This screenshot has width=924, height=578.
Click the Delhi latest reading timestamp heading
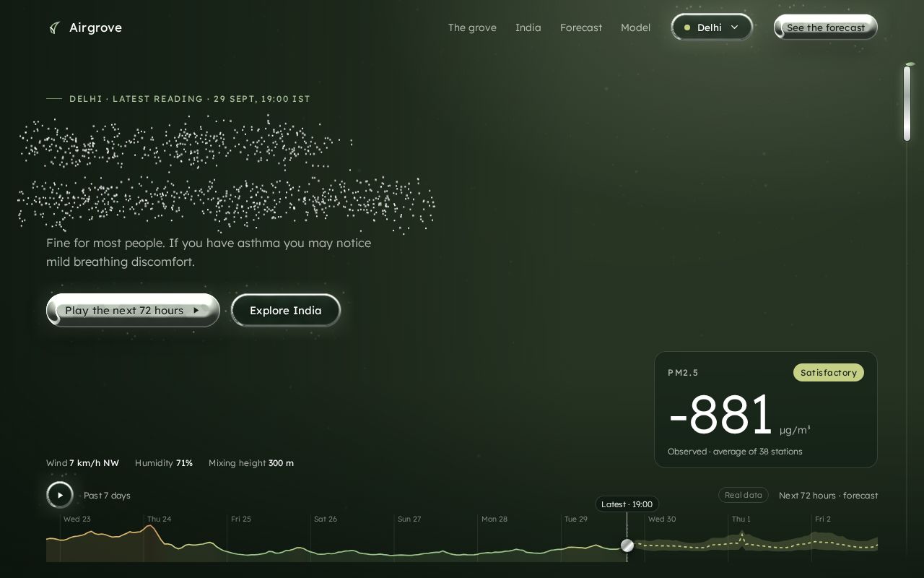190,99
